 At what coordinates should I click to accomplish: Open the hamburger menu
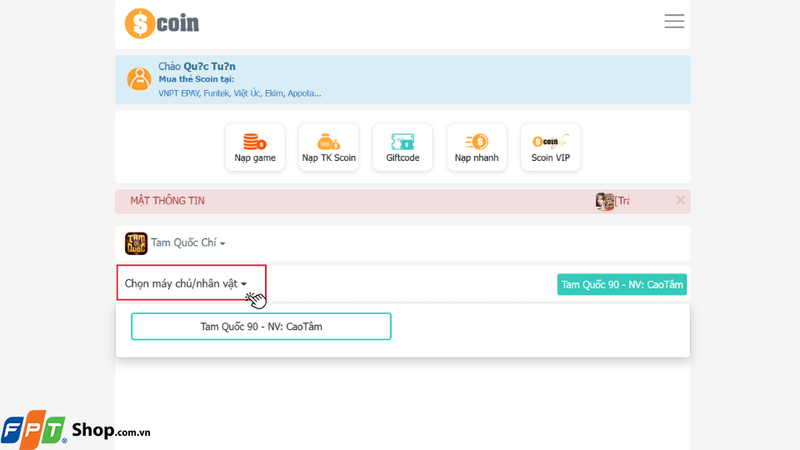click(x=674, y=21)
